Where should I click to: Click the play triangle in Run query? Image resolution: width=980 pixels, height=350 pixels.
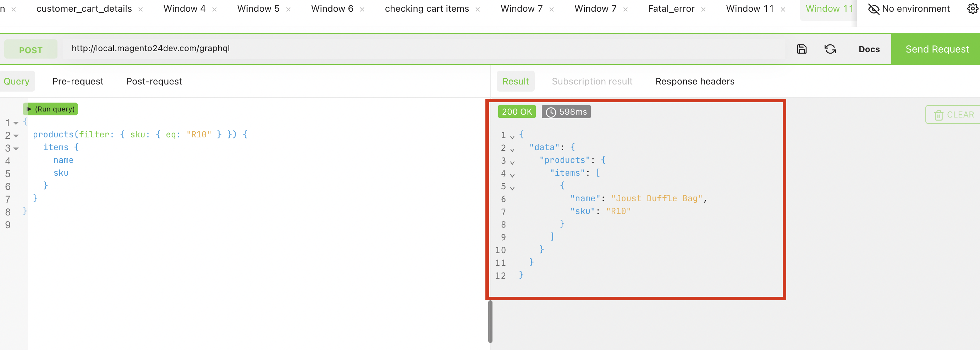pyautogui.click(x=30, y=109)
